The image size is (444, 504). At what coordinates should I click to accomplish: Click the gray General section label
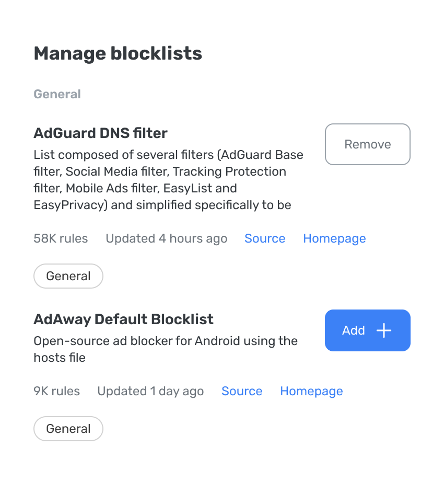pos(57,95)
